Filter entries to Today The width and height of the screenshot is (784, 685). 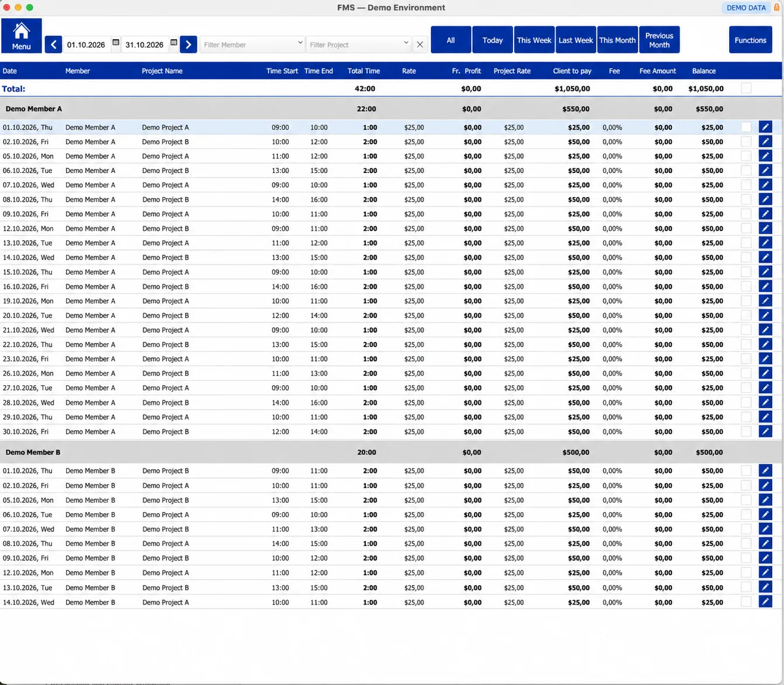pos(492,40)
